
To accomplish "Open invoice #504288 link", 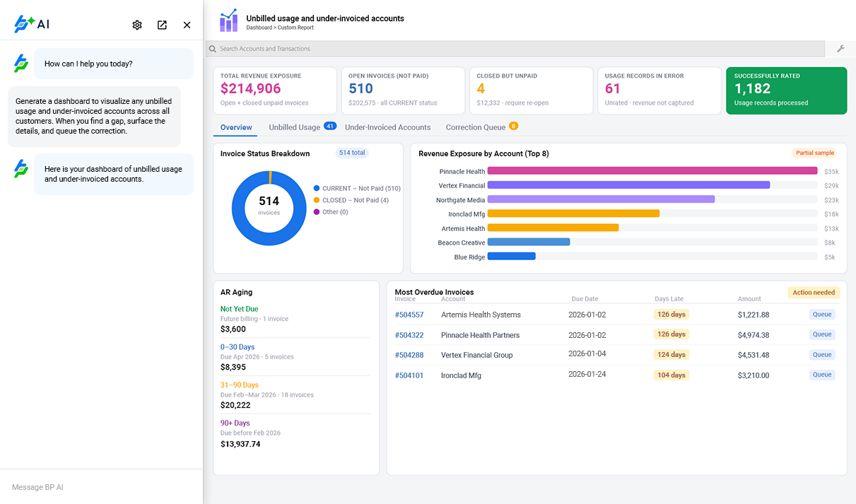I will point(409,355).
